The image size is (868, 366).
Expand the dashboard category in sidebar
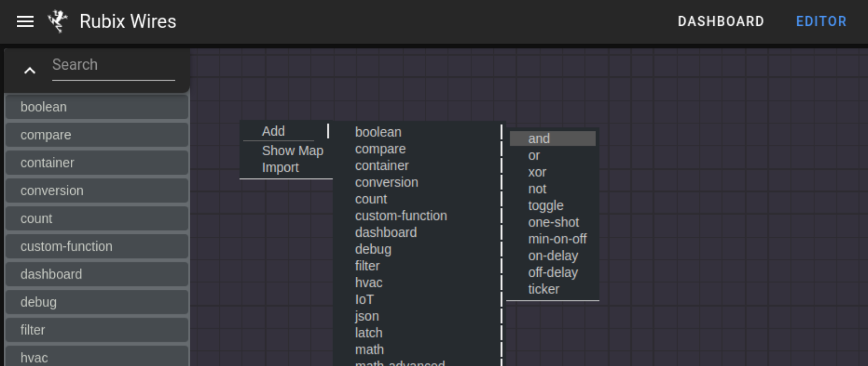[97, 274]
